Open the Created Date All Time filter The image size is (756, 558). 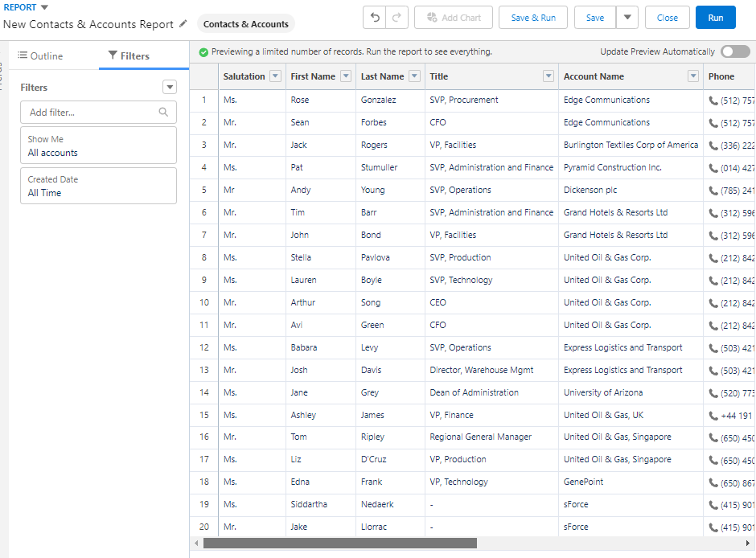point(98,186)
